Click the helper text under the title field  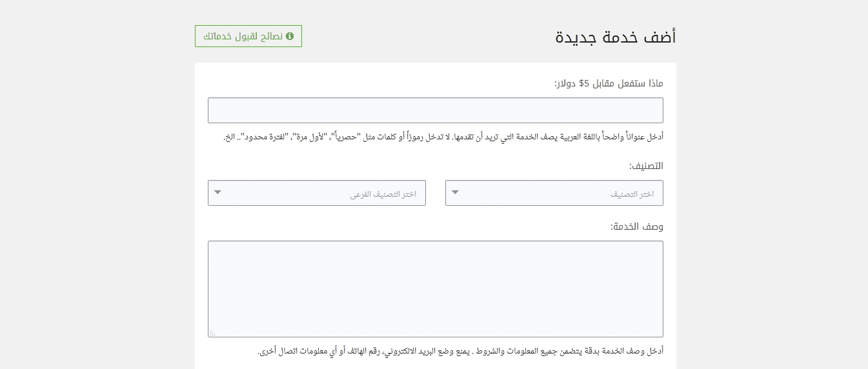pyautogui.click(x=443, y=137)
